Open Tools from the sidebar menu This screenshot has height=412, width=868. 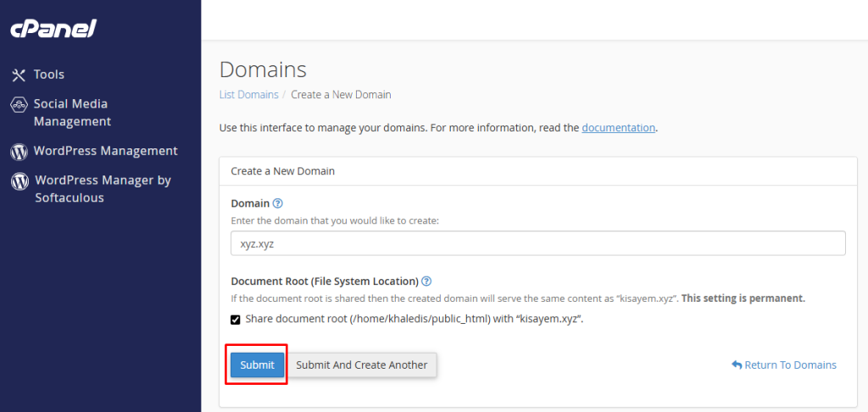pyautogui.click(x=49, y=75)
